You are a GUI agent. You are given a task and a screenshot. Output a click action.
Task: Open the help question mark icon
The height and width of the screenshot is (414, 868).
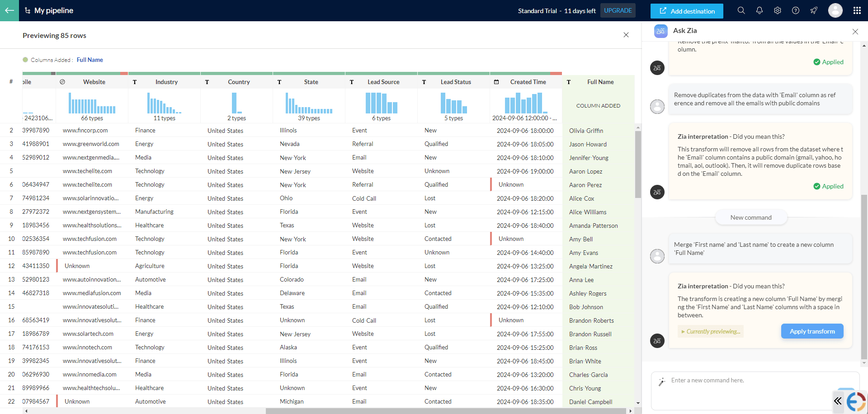pyautogui.click(x=795, y=10)
